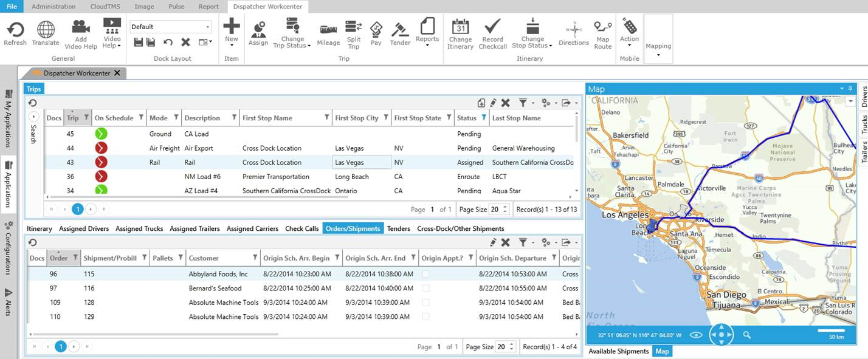Screen dimensions: 868x359
Task: Select the Tender icon in ribbon
Action: click(x=400, y=33)
